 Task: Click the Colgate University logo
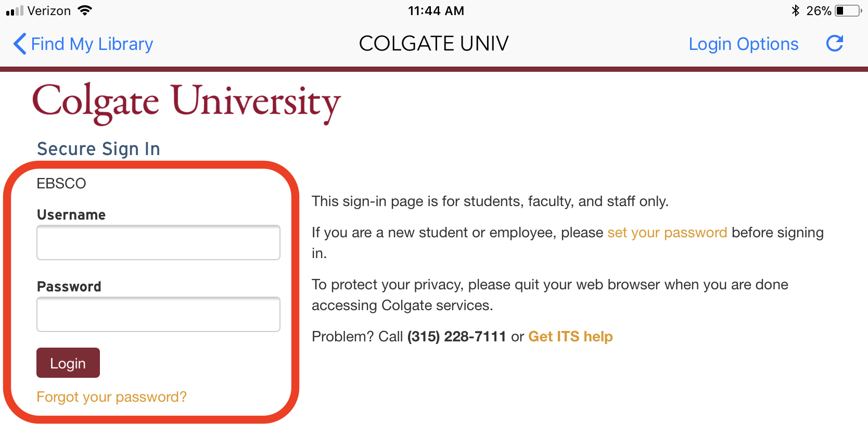click(x=186, y=103)
